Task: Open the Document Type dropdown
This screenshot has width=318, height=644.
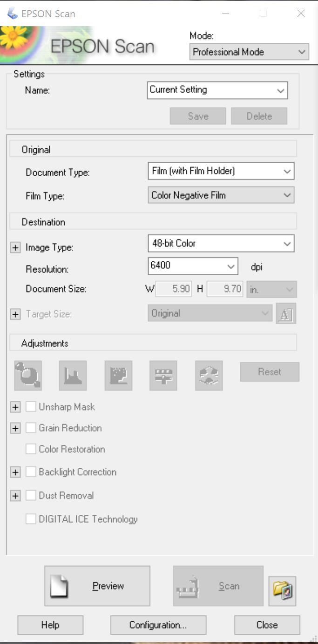Action: pyautogui.click(x=221, y=171)
